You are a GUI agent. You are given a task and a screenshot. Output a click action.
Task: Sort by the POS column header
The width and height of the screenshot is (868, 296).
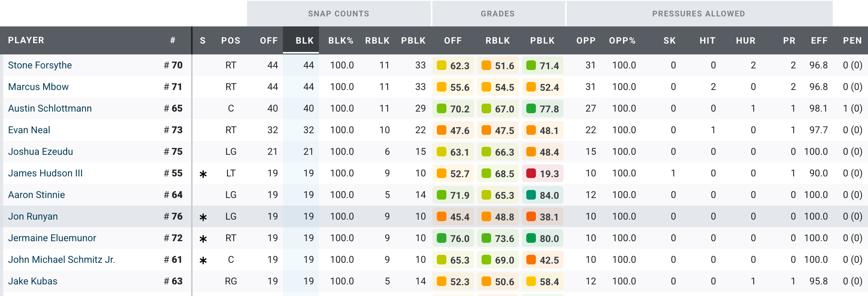tap(231, 40)
